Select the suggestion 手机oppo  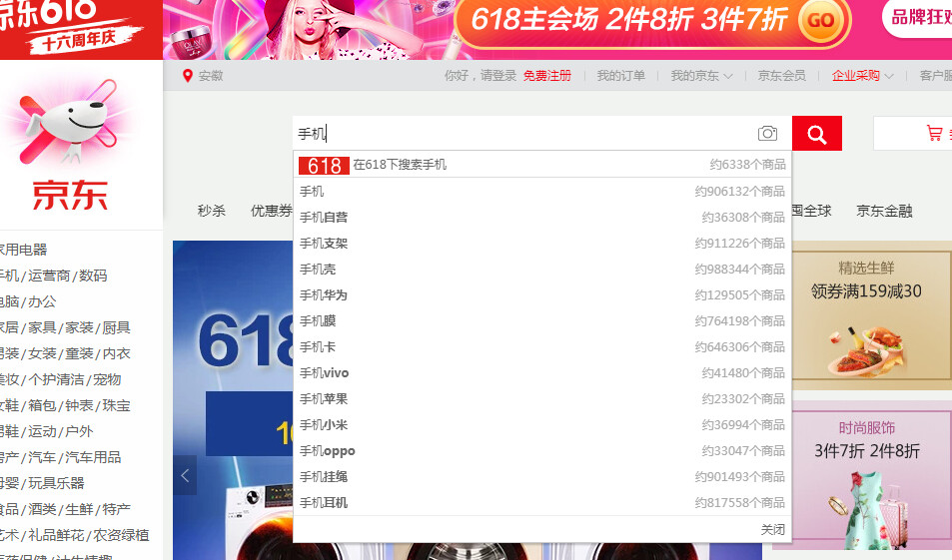[542, 451]
